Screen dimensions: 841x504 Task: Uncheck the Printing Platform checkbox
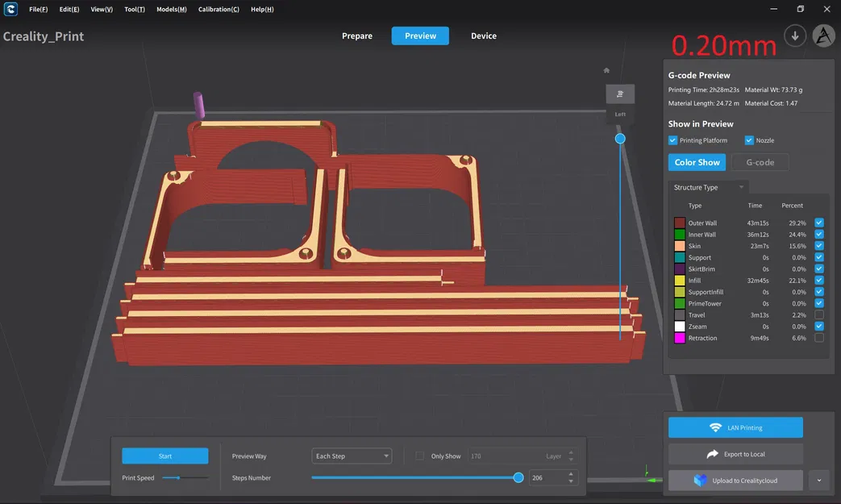pyautogui.click(x=673, y=140)
